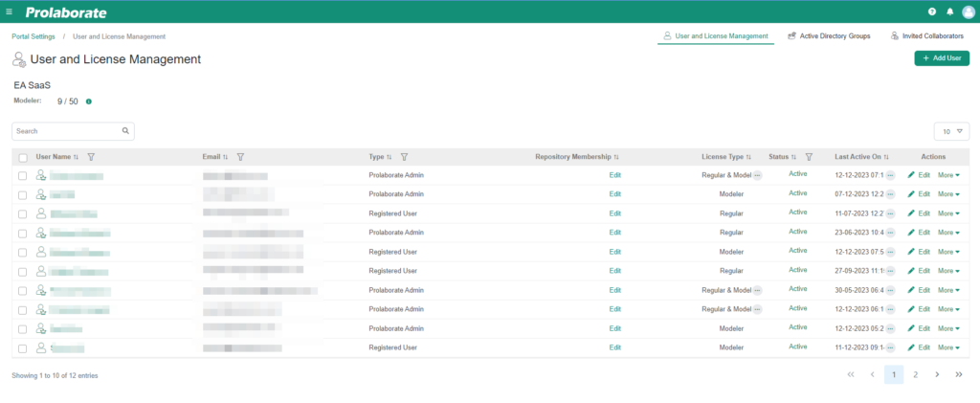Jump to first page double arrow
This screenshot has width=980, height=403.
click(x=851, y=375)
